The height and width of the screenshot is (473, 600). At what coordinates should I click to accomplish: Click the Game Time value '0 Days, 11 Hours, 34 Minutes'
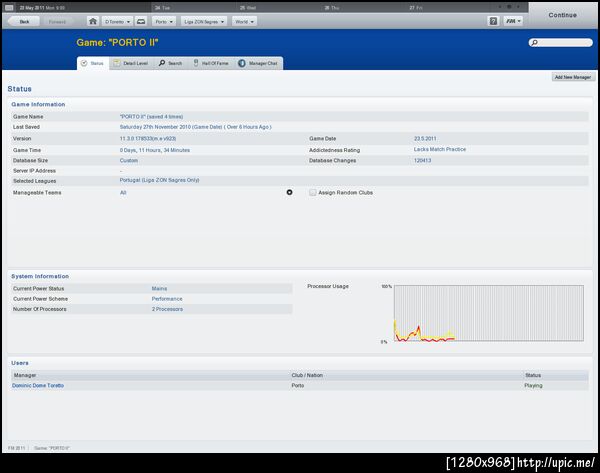pos(155,150)
